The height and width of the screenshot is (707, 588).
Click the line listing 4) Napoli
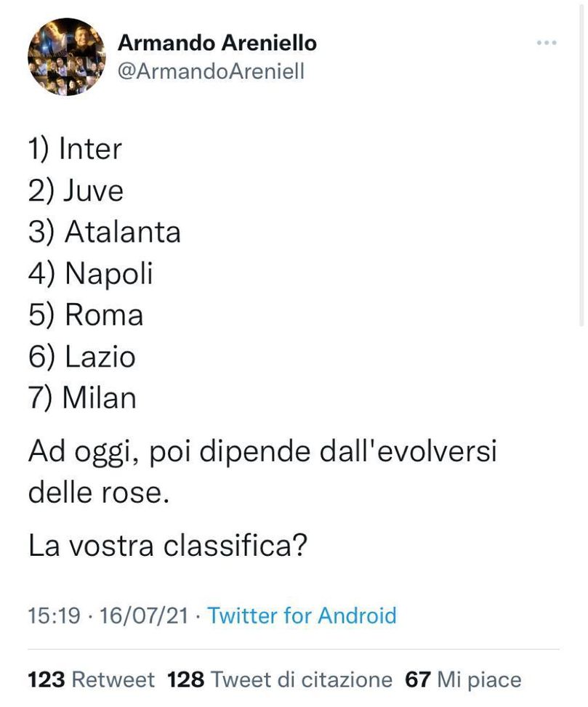tap(90, 274)
